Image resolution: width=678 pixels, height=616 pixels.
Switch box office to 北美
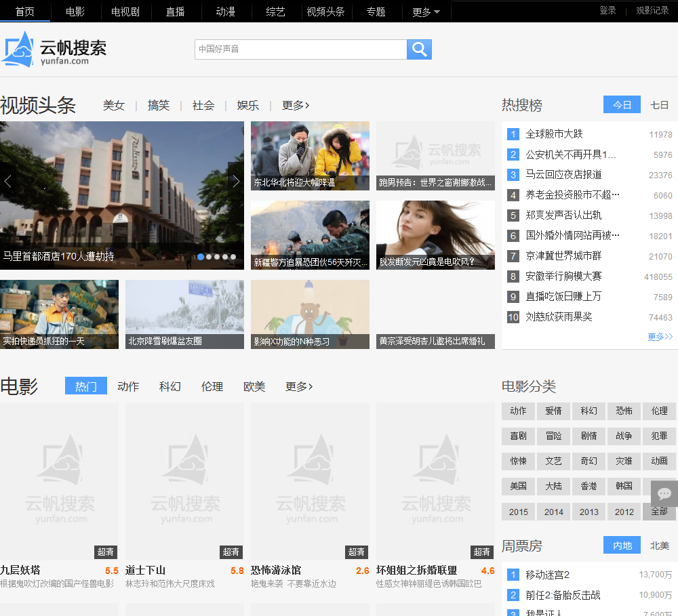pos(660,546)
